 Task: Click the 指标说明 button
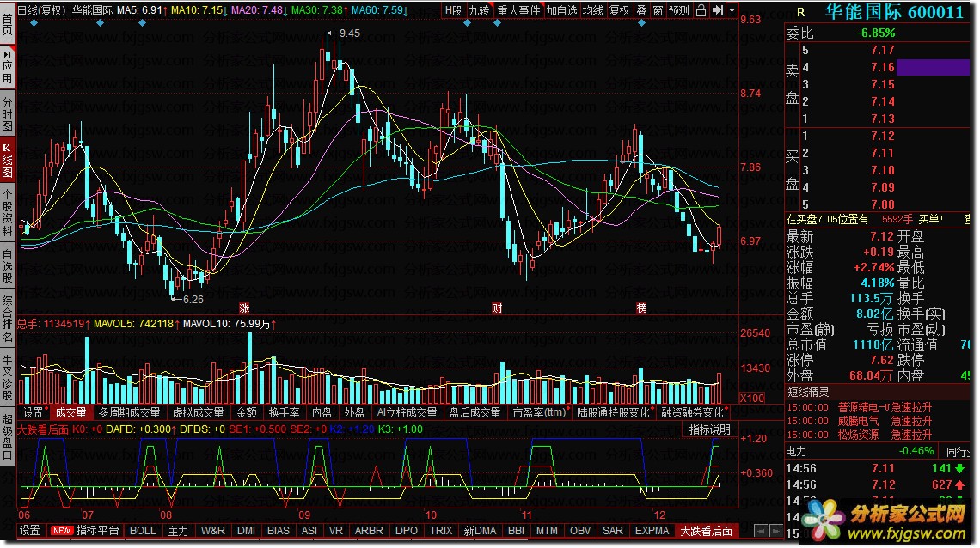[x=709, y=429]
